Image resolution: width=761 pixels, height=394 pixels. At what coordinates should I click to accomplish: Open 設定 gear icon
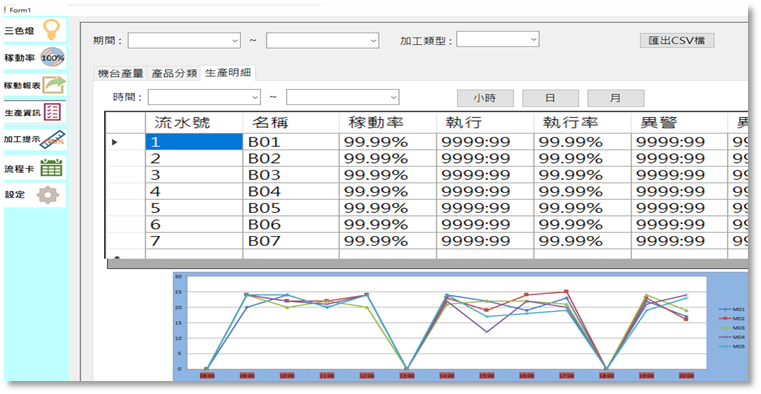tap(48, 195)
